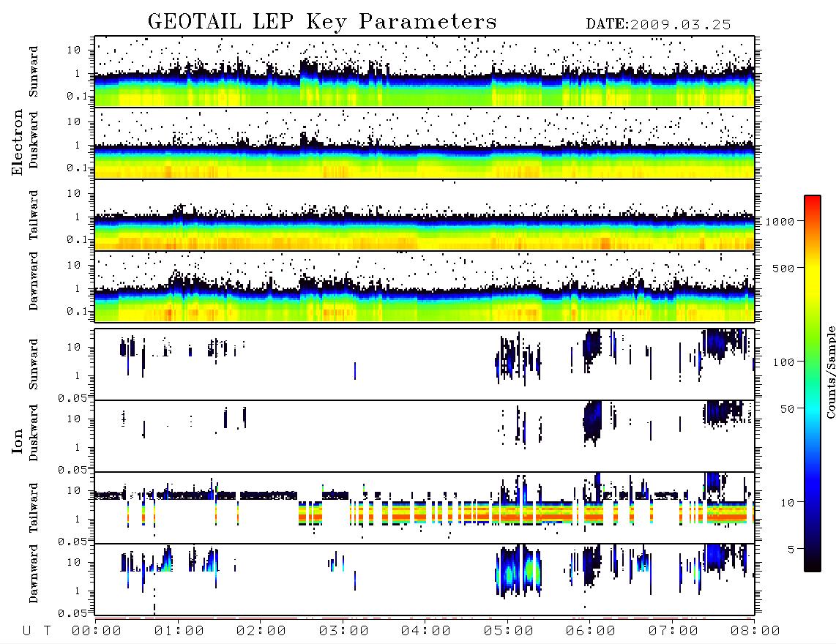
Task: Select the Ion 'Duskward' panel label
Action: coord(34,433)
